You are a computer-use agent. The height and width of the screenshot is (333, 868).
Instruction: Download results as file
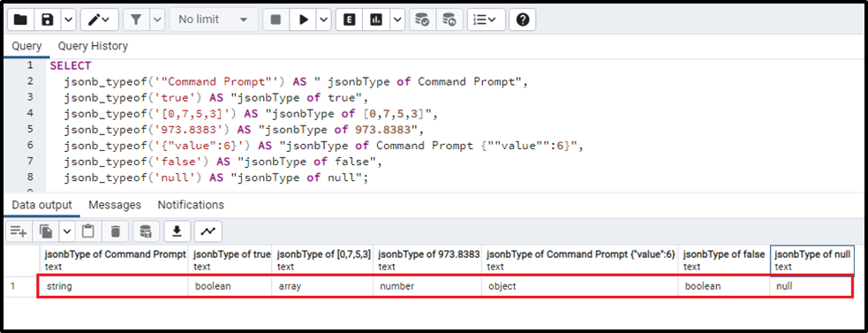[x=177, y=231]
